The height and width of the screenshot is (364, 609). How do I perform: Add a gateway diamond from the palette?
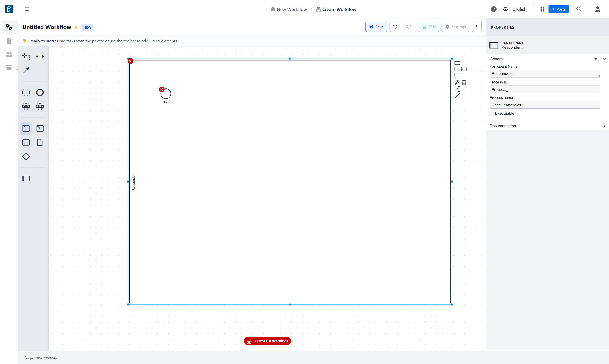[x=26, y=156]
